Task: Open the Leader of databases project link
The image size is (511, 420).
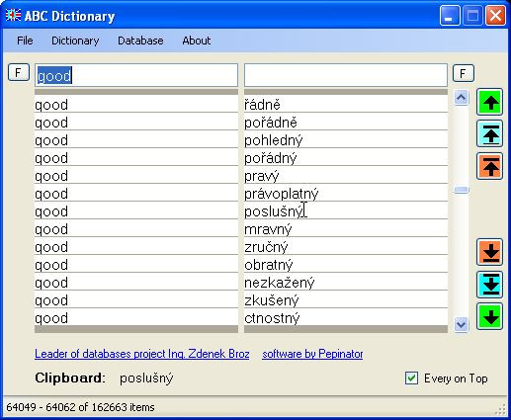Action: click(x=142, y=354)
